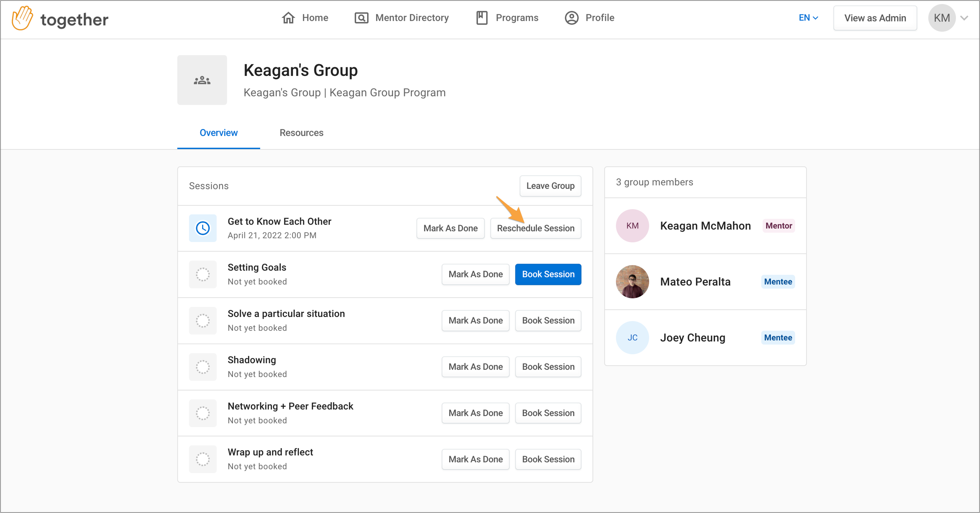Mark Setting Goals as done

[476, 274]
